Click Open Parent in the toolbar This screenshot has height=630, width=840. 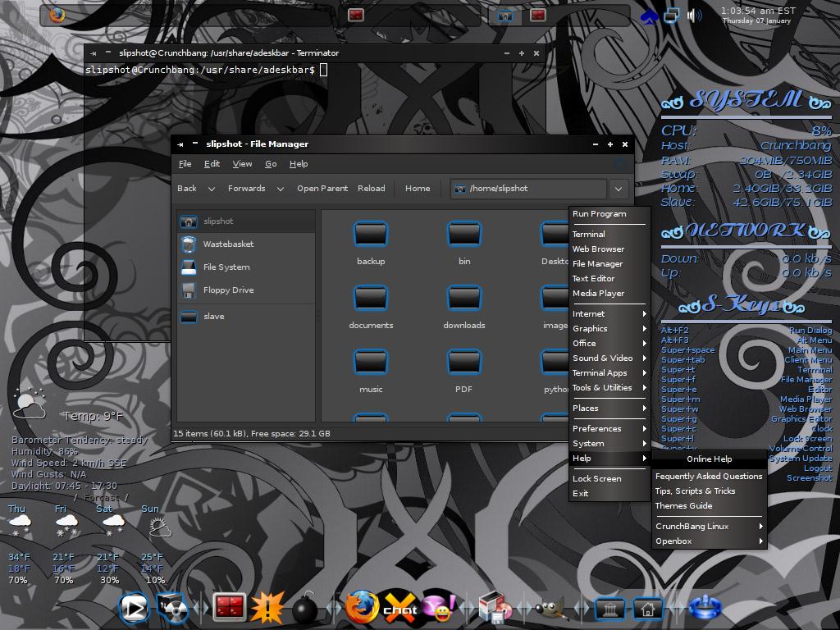click(322, 189)
